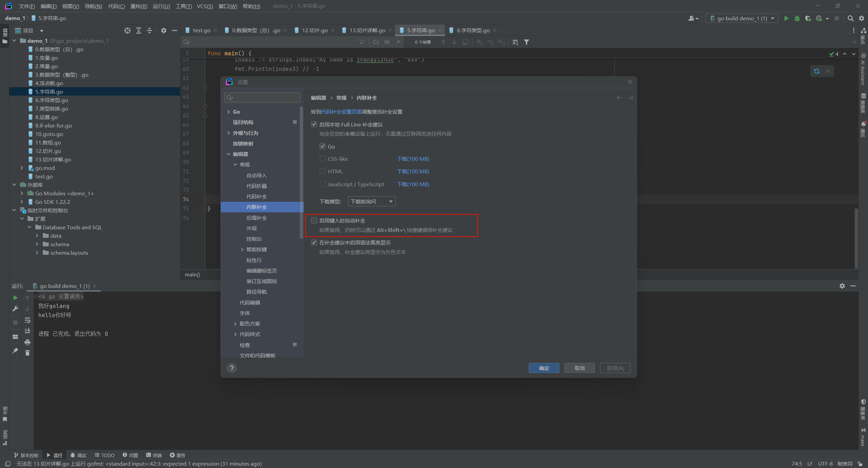Open project panel options gear
This screenshot has width=868, height=468.
tap(164, 31)
